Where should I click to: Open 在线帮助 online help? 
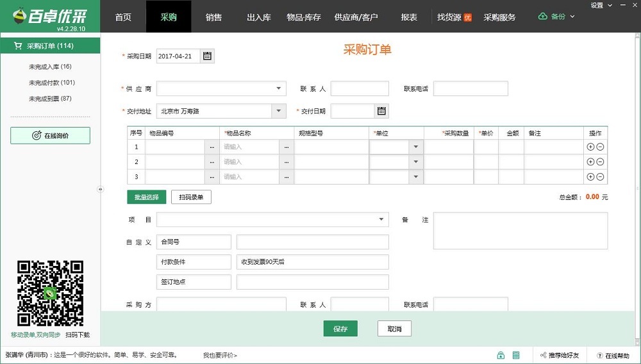coord(613,356)
